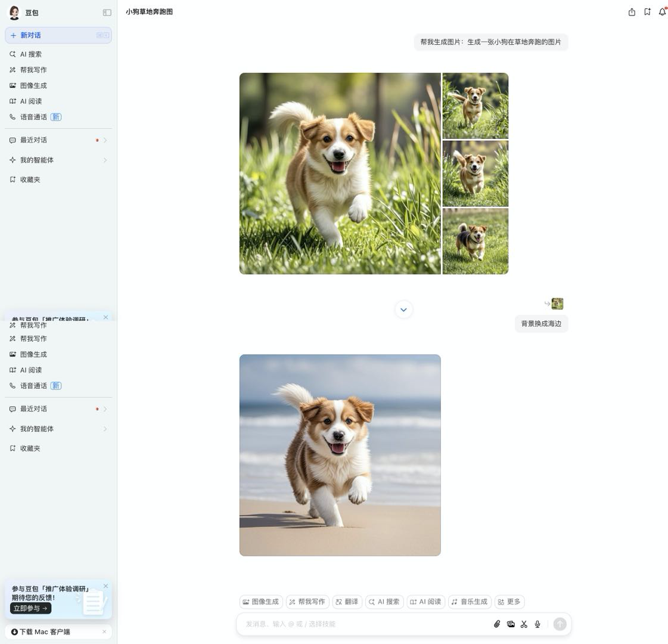
Task: Click the share icon in the header
Action: [632, 12]
